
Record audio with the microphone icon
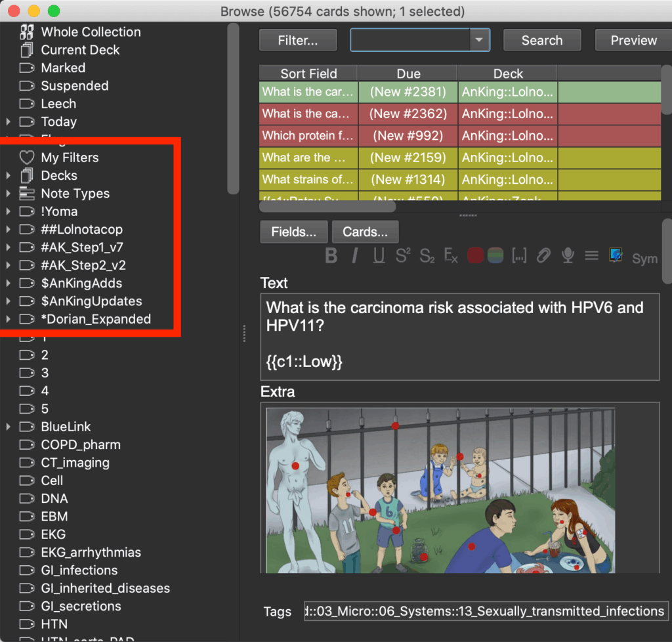(x=568, y=256)
